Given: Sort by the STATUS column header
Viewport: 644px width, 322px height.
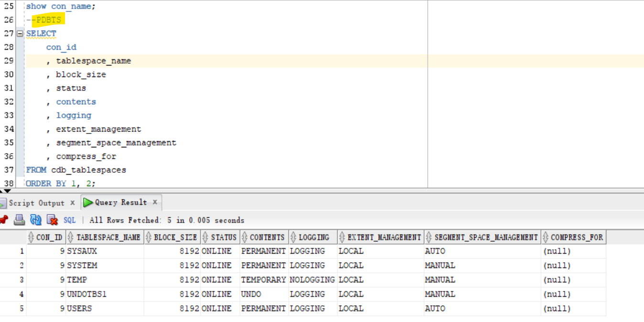Looking at the screenshot, I should pos(220,237).
